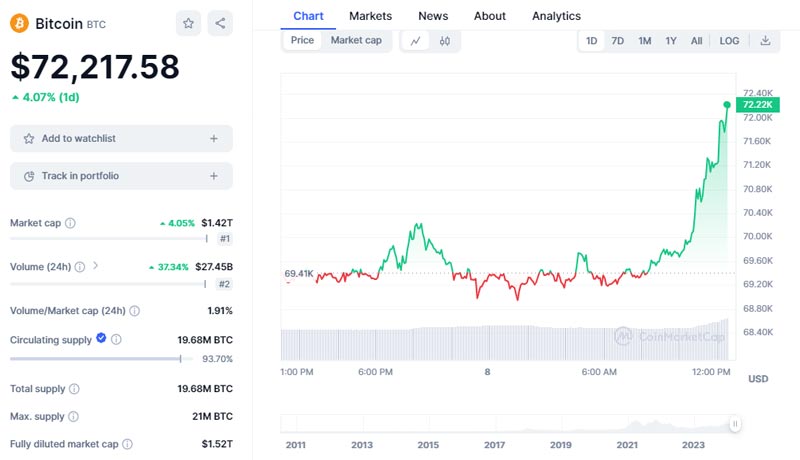The height and width of the screenshot is (460, 800).
Task: Click the $1.42T market cap value
Action: pos(217,223)
